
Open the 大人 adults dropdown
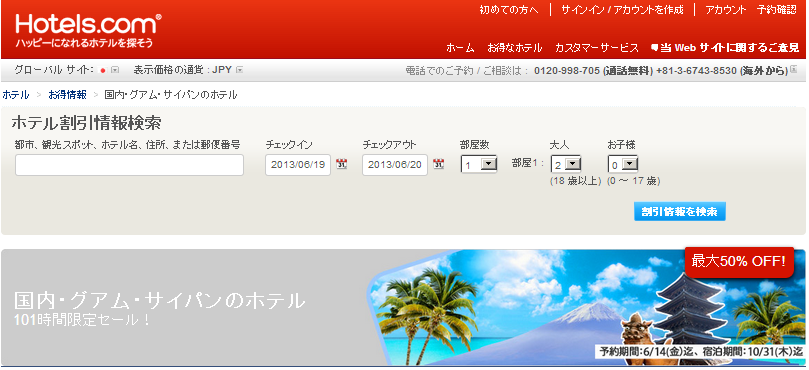point(566,165)
